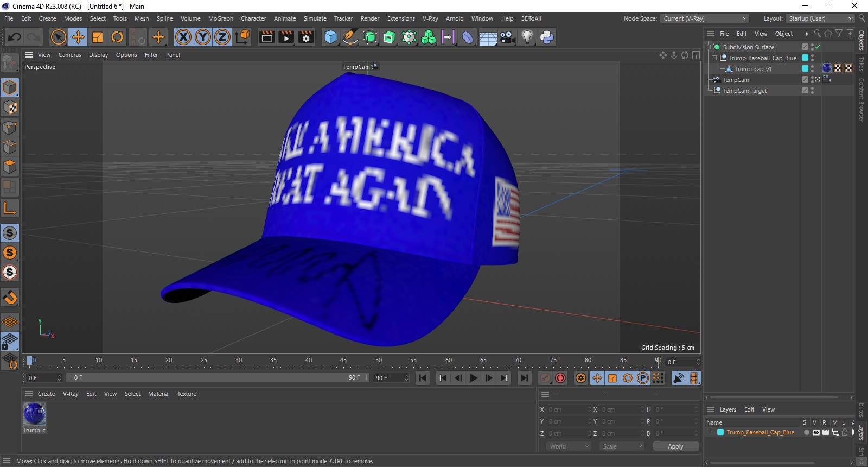Add a Cube primitive object
Viewport: 868px width, 467px height.
330,37
